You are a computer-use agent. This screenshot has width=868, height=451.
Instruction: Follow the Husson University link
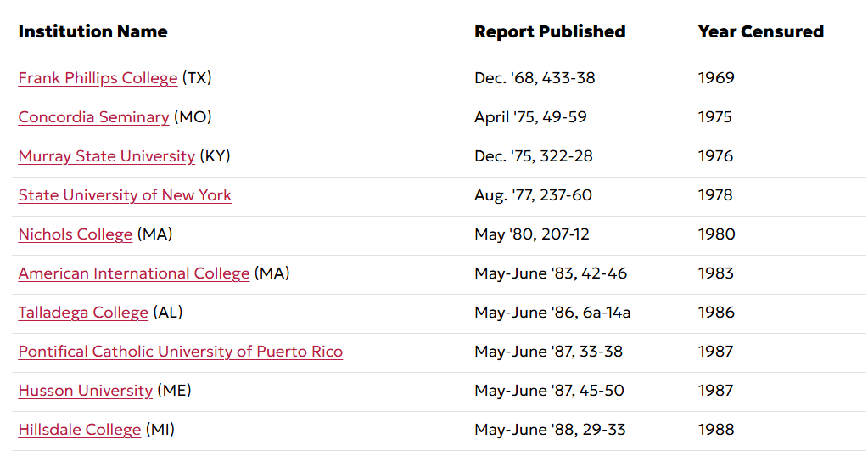click(85, 391)
